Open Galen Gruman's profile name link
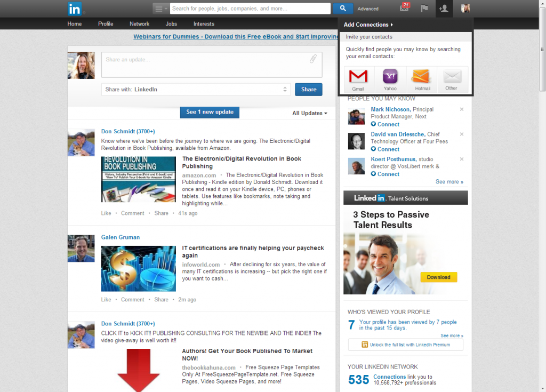This screenshot has width=546, height=392. (x=121, y=237)
